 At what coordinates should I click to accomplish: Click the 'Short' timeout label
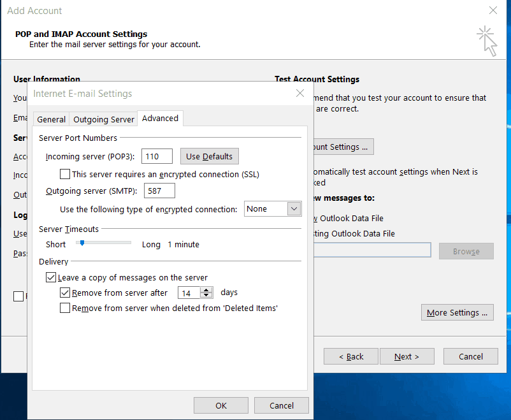(x=55, y=244)
